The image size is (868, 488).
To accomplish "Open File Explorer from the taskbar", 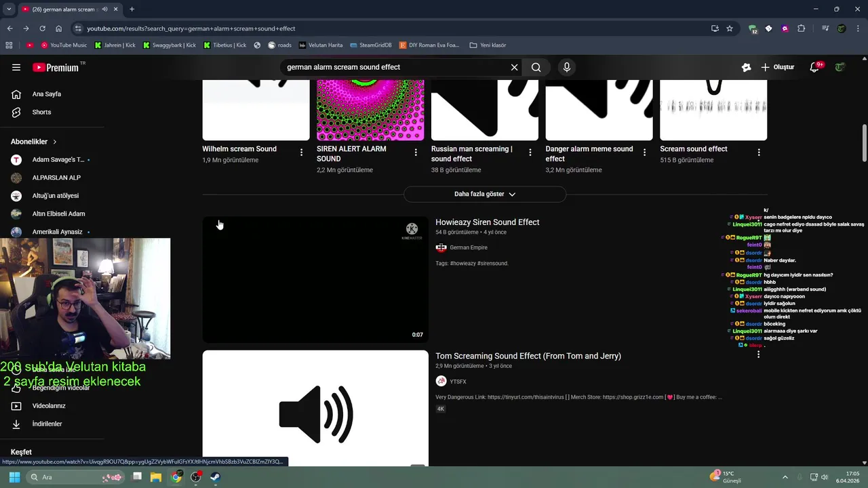I will (x=156, y=477).
